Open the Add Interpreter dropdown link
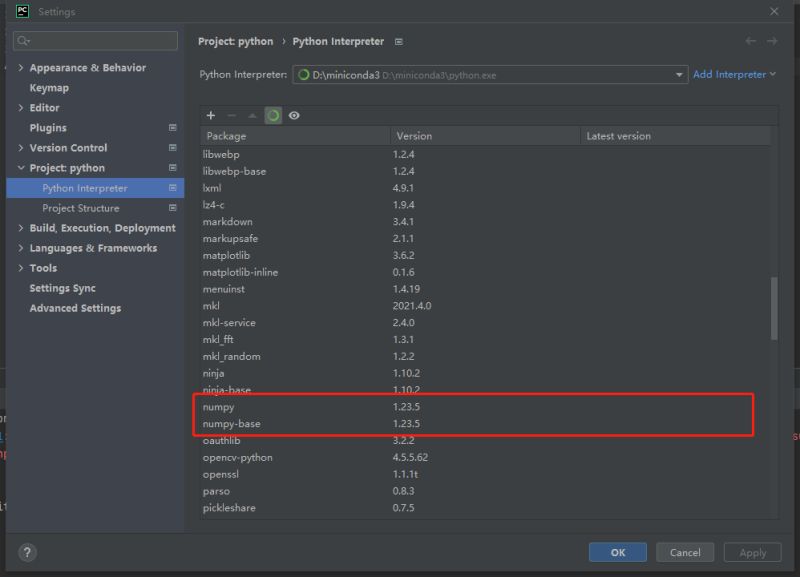Screen dimensions: 800x577 pyautogui.click(x=734, y=74)
